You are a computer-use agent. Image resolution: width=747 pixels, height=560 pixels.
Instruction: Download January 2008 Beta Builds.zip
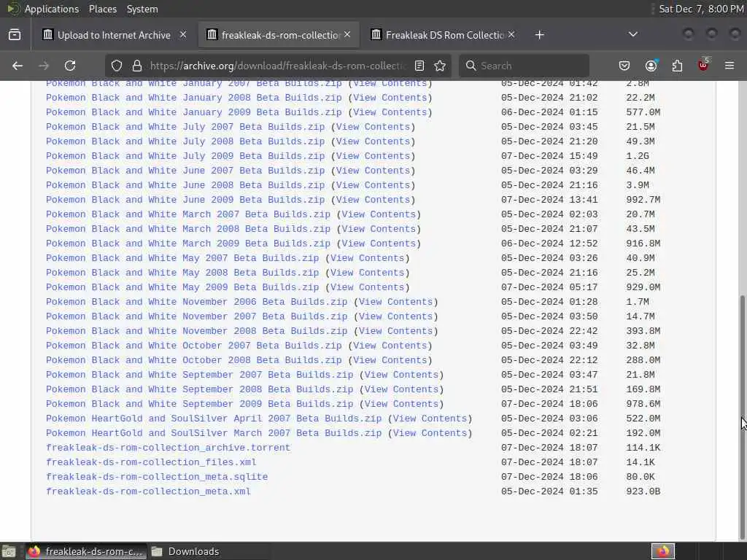[194, 98]
